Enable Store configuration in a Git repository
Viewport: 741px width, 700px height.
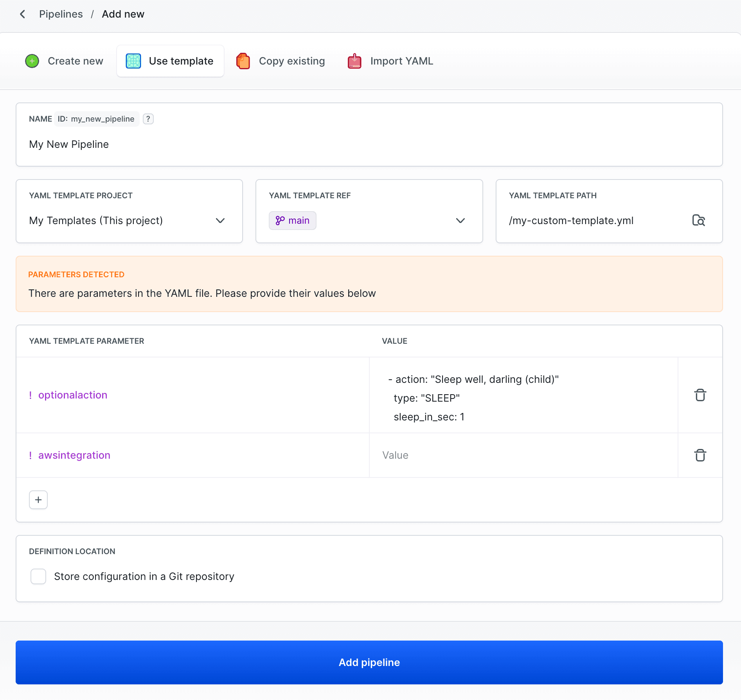tap(38, 576)
